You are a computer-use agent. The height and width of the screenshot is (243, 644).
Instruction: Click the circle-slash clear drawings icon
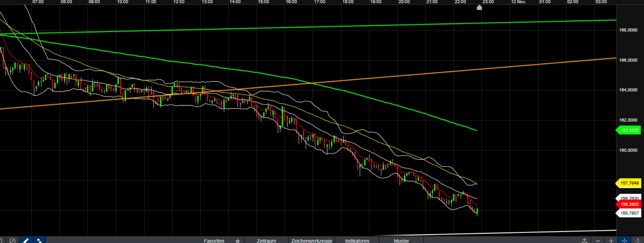pos(12,240)
